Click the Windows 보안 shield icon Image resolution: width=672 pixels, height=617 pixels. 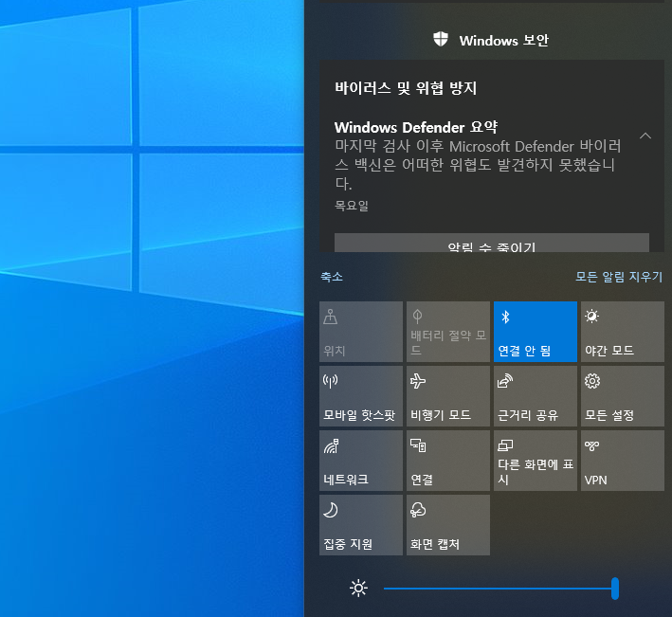point(441,40)
